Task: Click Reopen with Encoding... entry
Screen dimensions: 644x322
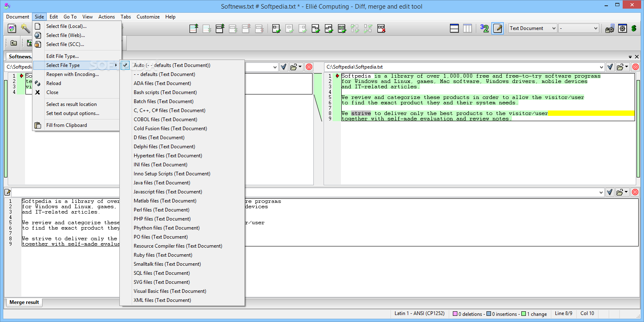Action: coord(77,74)
